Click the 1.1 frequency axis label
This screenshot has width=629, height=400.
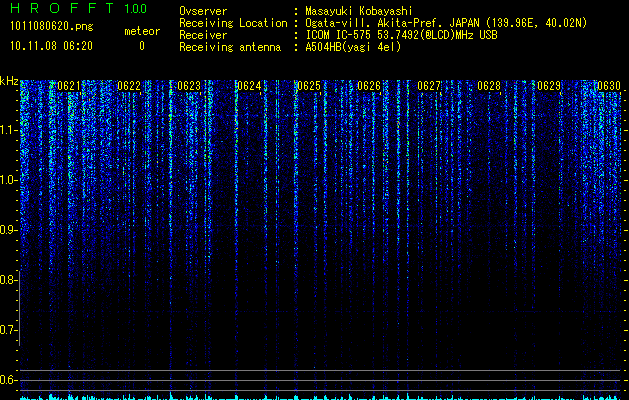point(8,130)
